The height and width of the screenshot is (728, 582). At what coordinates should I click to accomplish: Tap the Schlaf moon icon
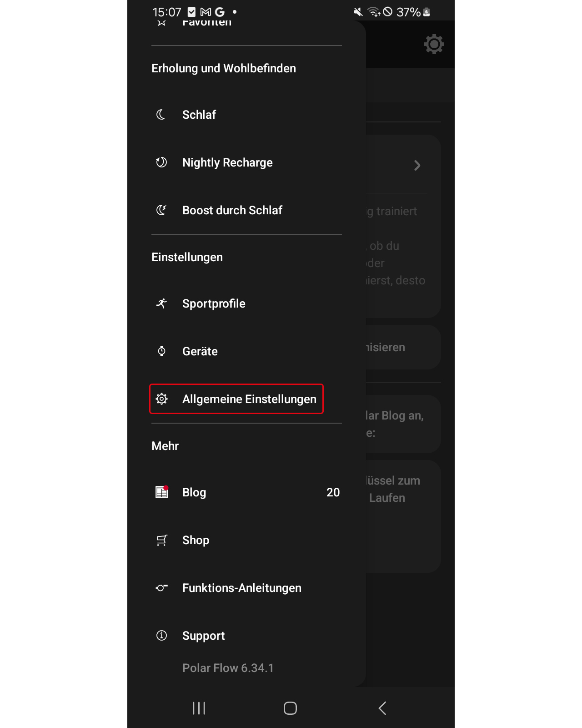pos(161,115)
